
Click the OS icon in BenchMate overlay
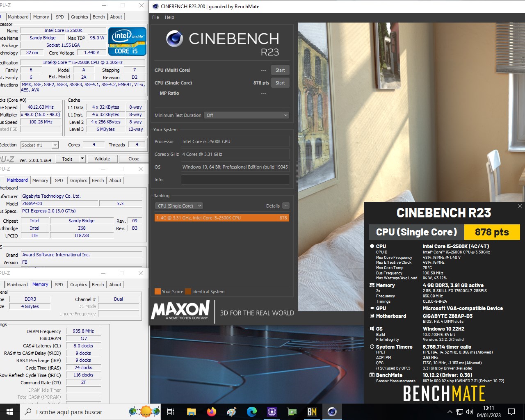tap(372, 329)
